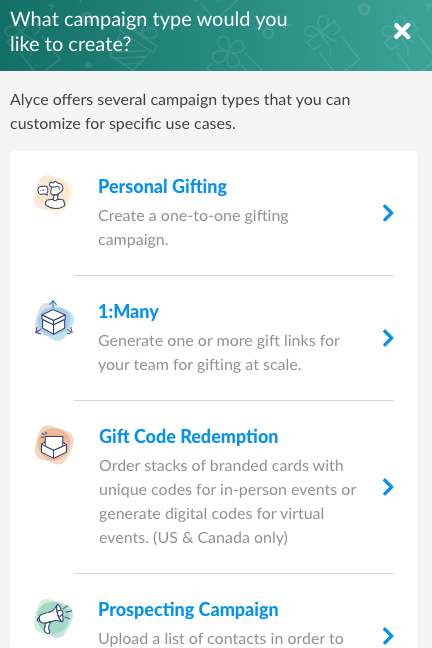Open Prospecting Campaign via its chevron arrow
This screenshot has height=648, width=432.
(388, 636)
